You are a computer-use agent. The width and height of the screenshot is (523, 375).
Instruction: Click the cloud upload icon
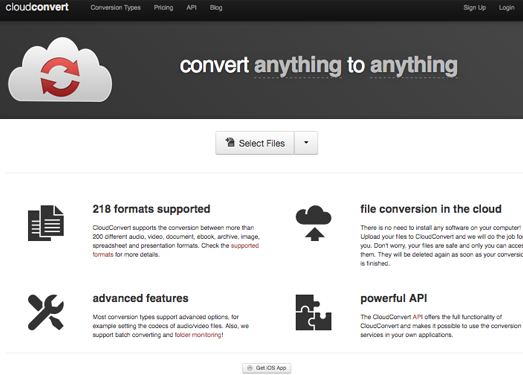(x=314, y=223)
